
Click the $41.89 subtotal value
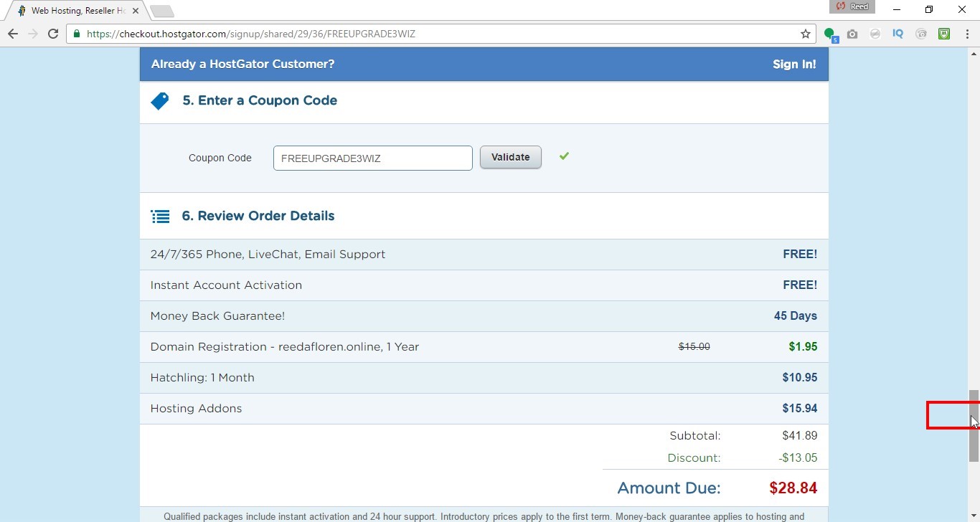800,436
